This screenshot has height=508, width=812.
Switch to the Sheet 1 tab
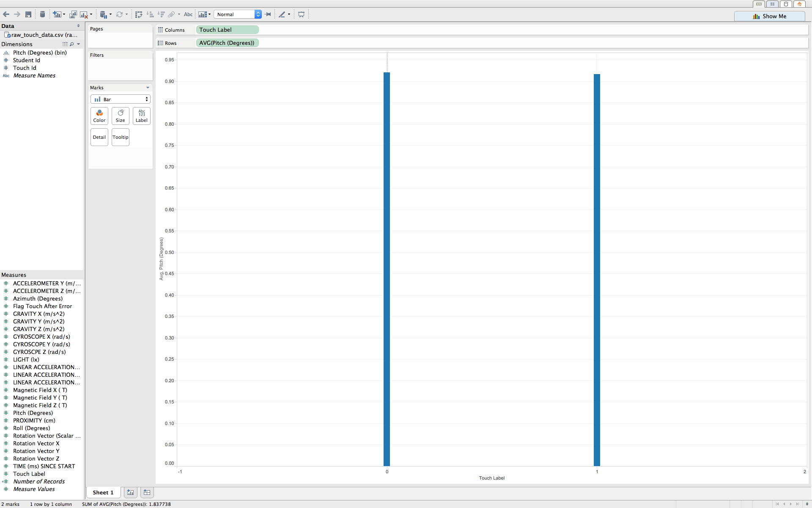[x=103, y=492]
